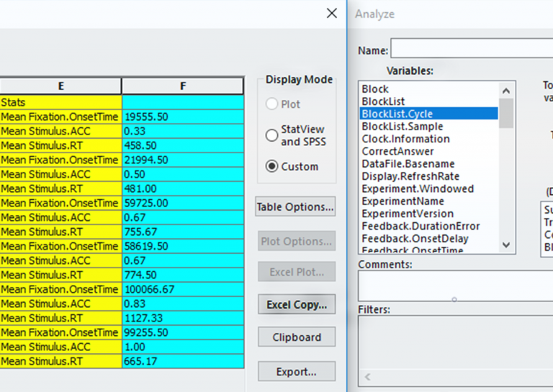The width and height of the screenshot is (553, 392).
Task: Select column E header
Action: point(60,86)
